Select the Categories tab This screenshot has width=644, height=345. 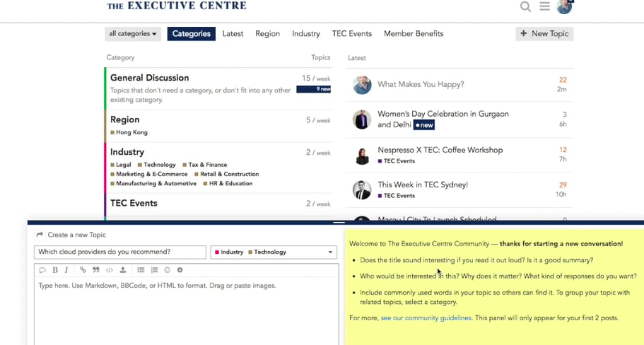click(x=192, y=34)
